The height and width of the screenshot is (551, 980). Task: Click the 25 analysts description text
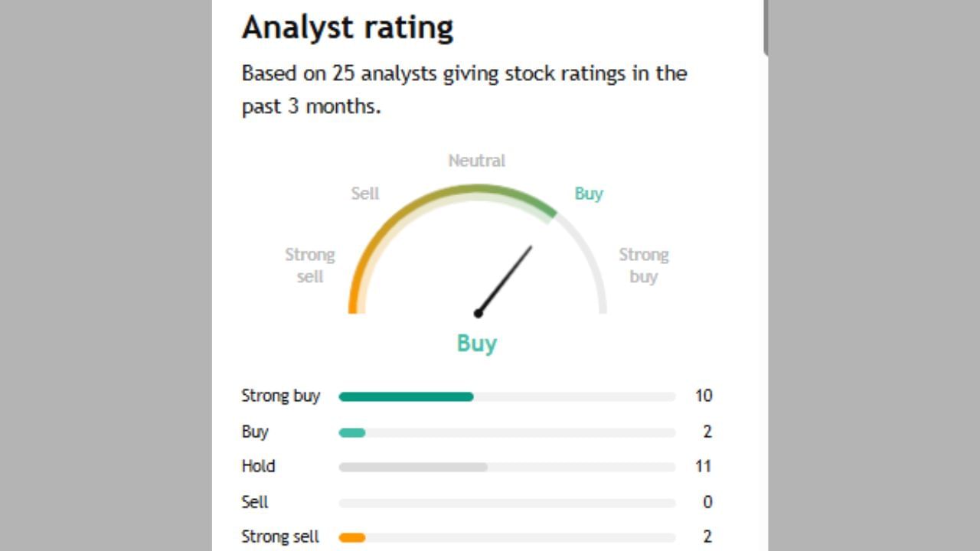464,90
